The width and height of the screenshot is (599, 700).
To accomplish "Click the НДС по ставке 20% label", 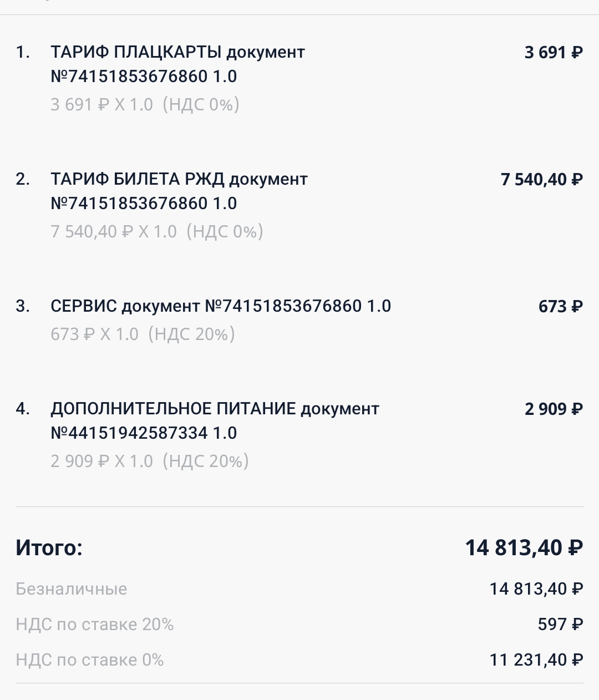I will click(x=94, y=624).
